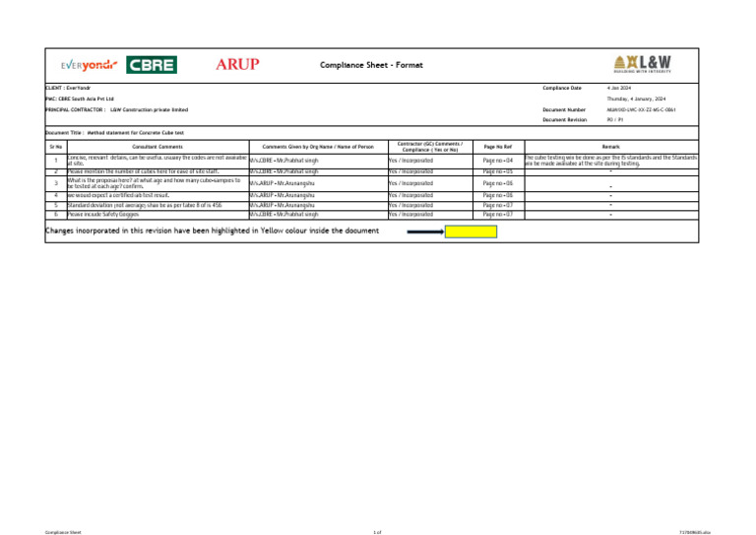
Task: Click the EverYondr logo in the header
Action: (89, 65)
